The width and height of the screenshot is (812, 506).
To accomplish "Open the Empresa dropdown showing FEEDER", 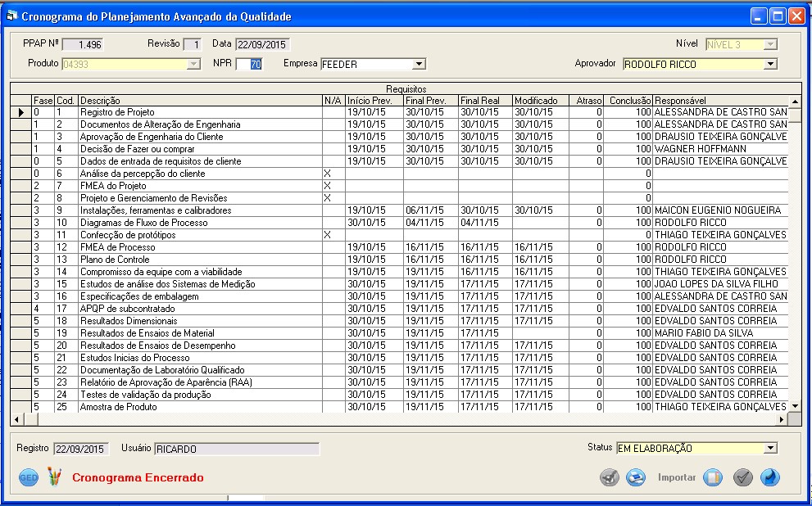I will [x=419, y=64].
